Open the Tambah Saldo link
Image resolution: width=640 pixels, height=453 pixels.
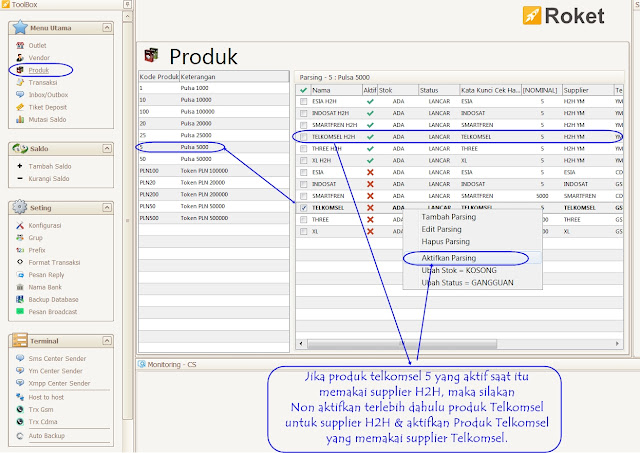coord(50,166)
